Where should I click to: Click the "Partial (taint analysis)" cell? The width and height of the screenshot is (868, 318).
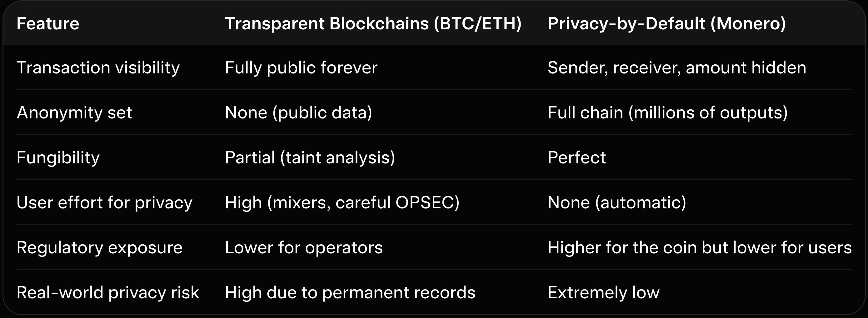(310, 158)
